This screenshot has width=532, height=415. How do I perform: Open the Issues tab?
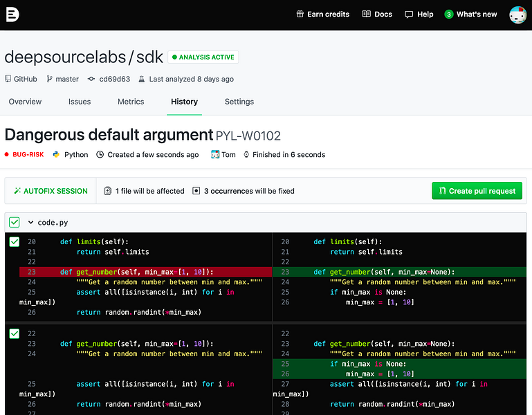tap(80, 102)
